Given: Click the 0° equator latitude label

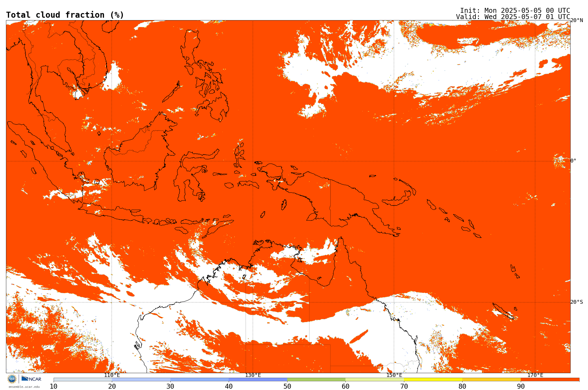Looking at the screenshot, I should coord(573,161).
